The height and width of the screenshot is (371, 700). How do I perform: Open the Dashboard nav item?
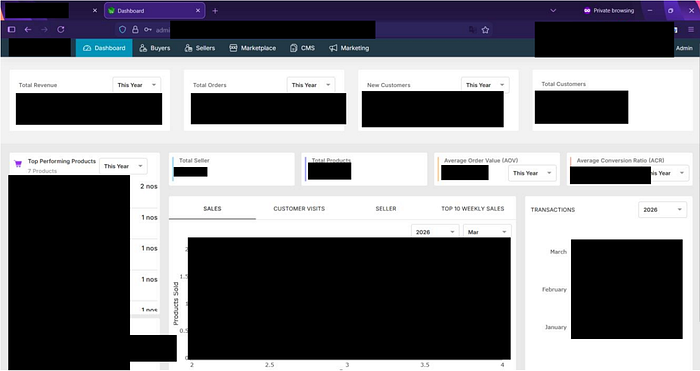pos(104,48)
